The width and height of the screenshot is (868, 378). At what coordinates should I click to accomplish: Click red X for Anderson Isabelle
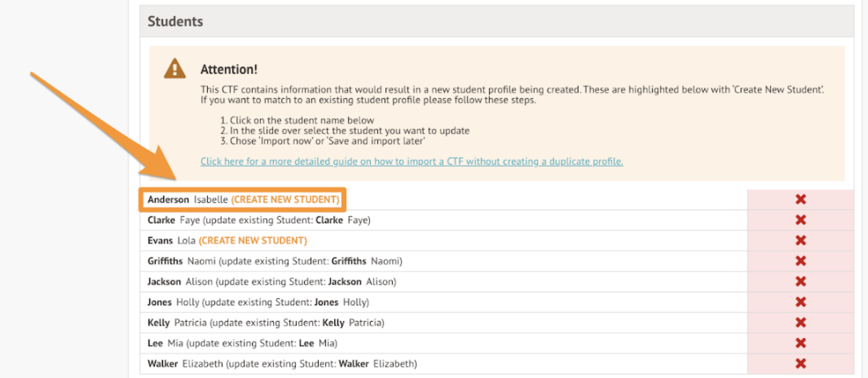pos(800,199)
